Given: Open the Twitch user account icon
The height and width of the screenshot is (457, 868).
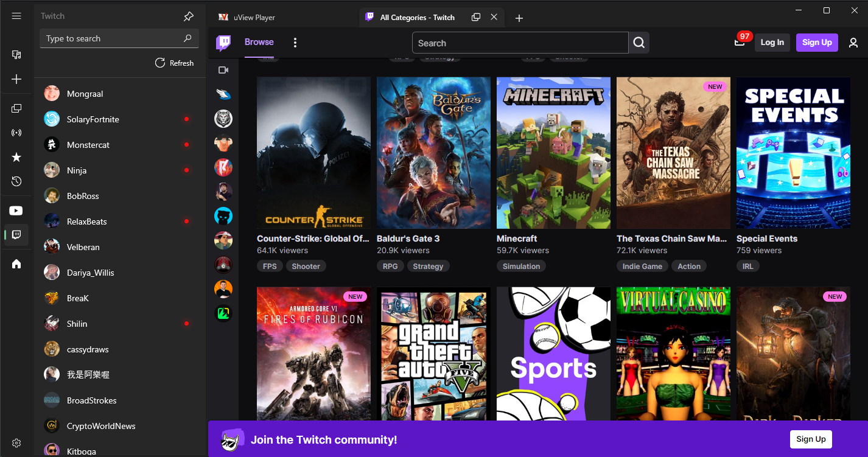Looking at the screenshot, I should click(x=853, y=43).
